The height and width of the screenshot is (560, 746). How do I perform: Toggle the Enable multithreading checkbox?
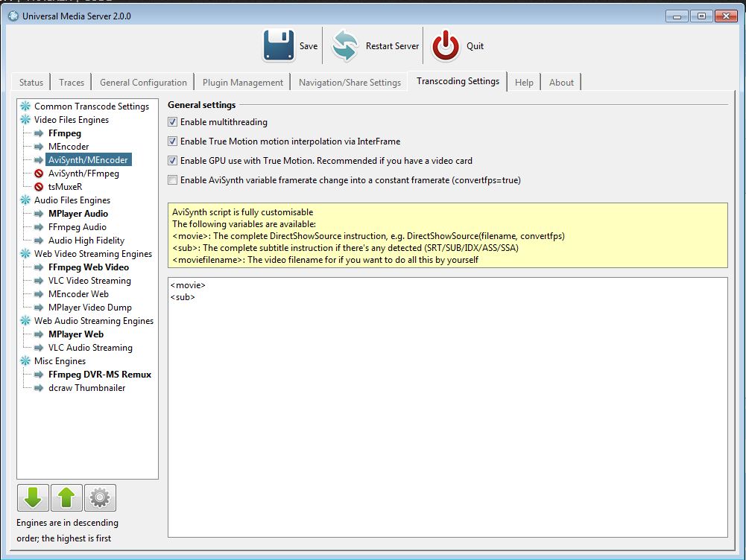coord(173,122)
